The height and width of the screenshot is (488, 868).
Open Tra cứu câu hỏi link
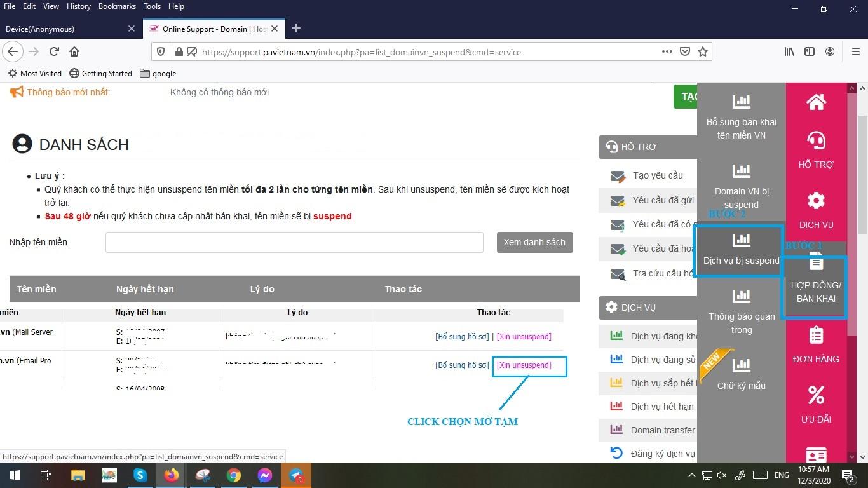(663, 273)
